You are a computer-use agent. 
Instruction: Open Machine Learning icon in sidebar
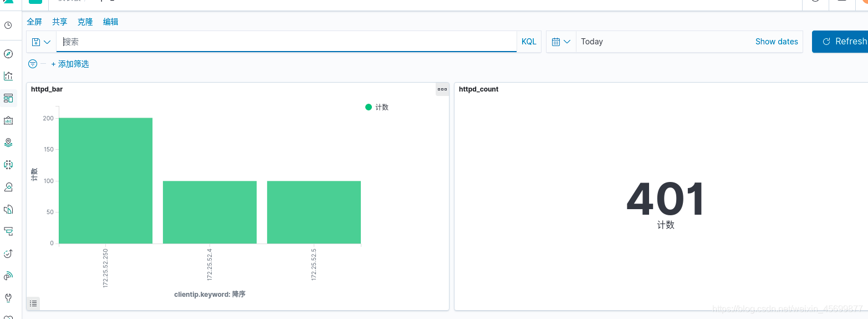coord(8,165)
